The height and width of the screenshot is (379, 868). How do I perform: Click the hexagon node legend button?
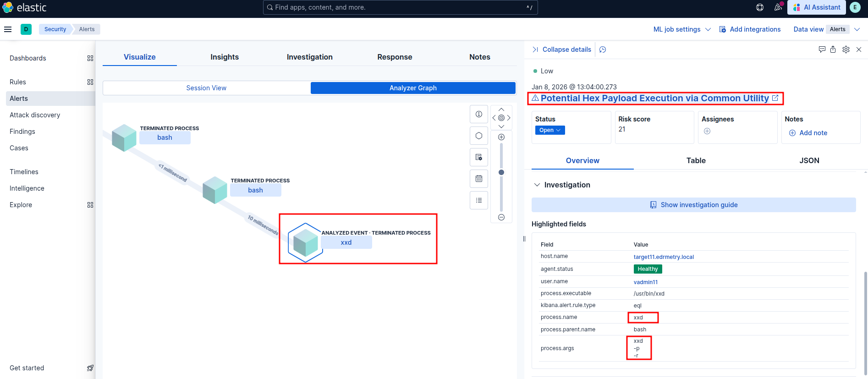coord(478,136)
